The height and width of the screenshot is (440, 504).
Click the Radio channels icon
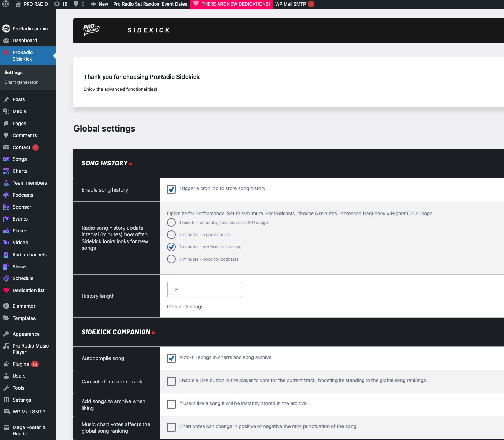(6, 255)
